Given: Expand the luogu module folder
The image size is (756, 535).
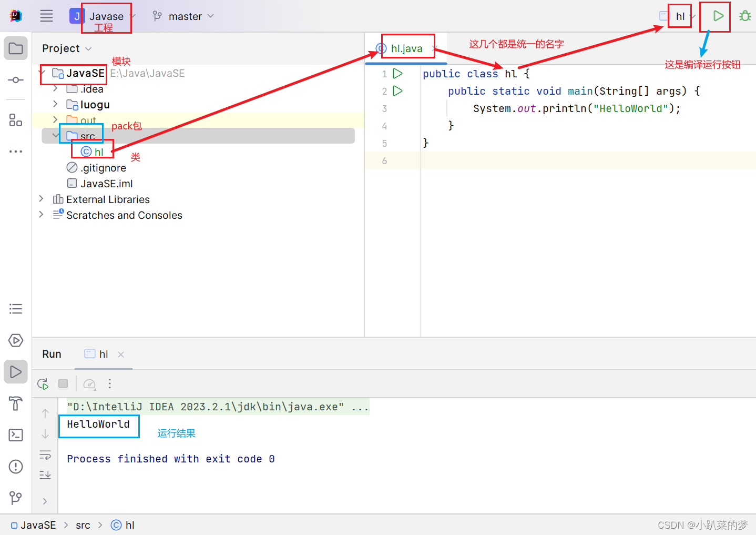Looking at the screenshot, I should click(55, 104).
